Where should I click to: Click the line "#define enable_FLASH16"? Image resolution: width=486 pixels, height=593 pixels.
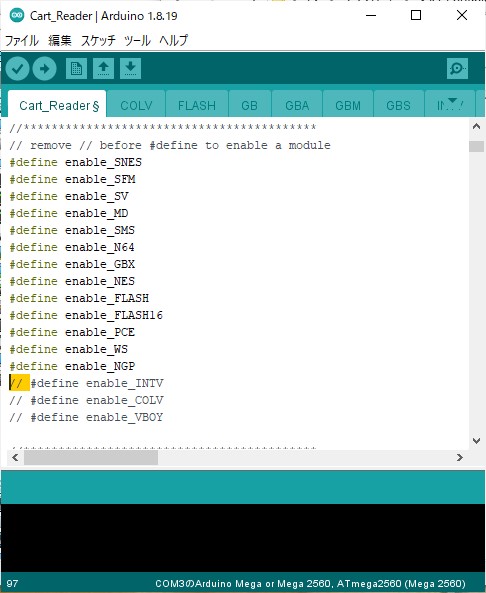click(x=86, y=315)
